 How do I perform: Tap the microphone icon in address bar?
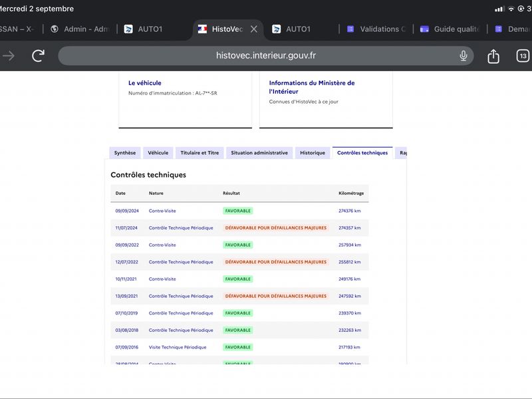[463, 56]
